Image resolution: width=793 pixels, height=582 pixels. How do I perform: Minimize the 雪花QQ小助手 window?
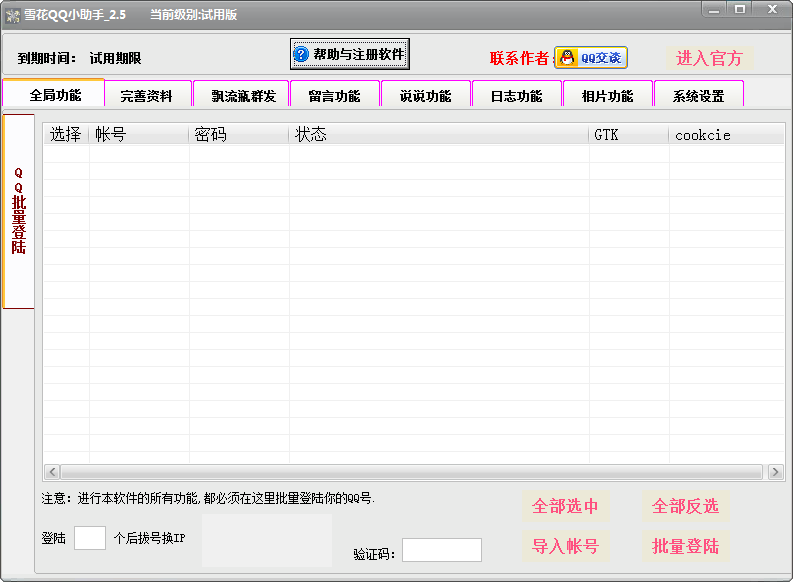[x=714, y=9]
